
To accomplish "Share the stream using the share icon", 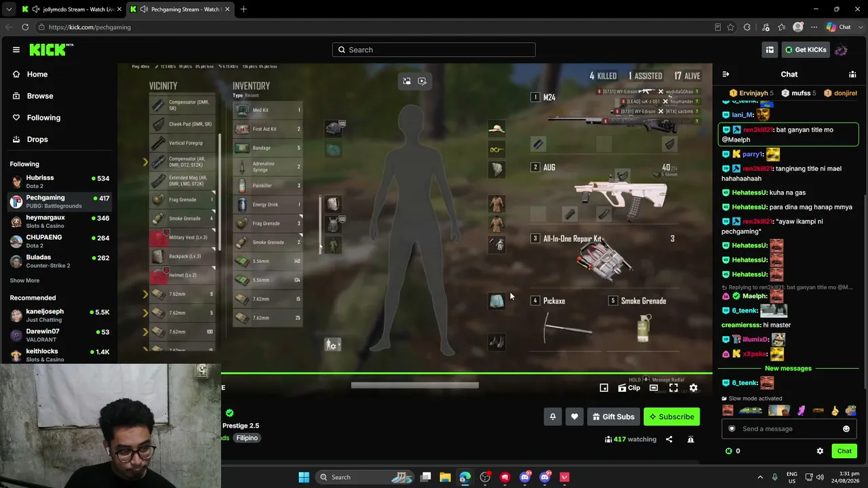I will click(x=669, y=439).
